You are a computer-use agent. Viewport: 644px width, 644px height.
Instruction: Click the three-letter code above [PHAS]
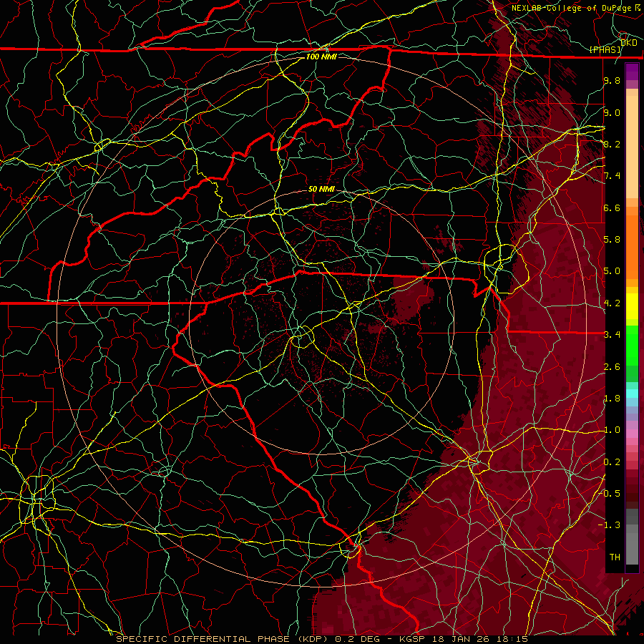(628, 43)
